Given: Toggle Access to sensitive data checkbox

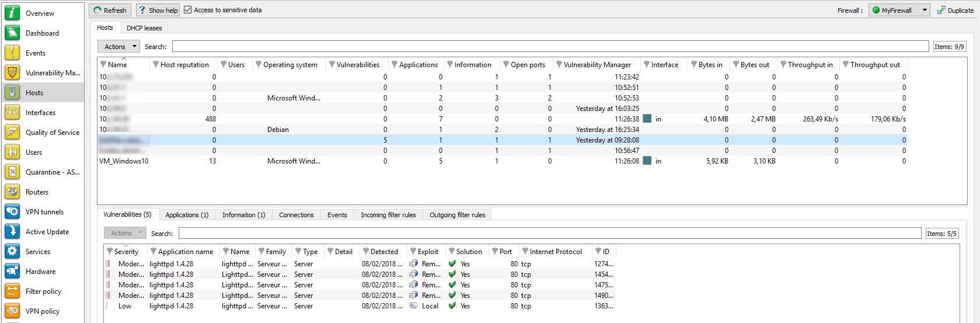Looking at the screenshot, I should pos(188,10).
